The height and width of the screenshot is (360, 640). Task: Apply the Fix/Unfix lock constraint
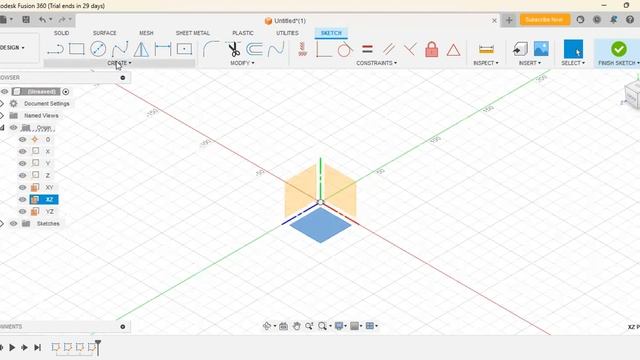pos(431,49)
